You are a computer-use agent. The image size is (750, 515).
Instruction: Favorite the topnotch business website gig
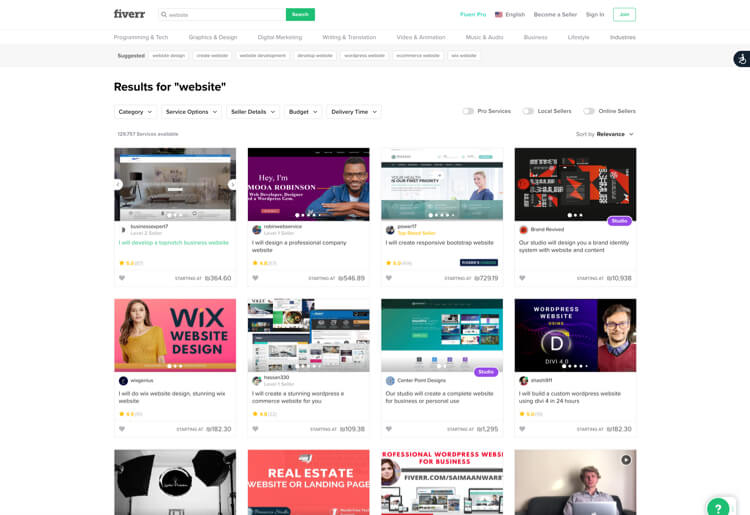tap(122, 278)
